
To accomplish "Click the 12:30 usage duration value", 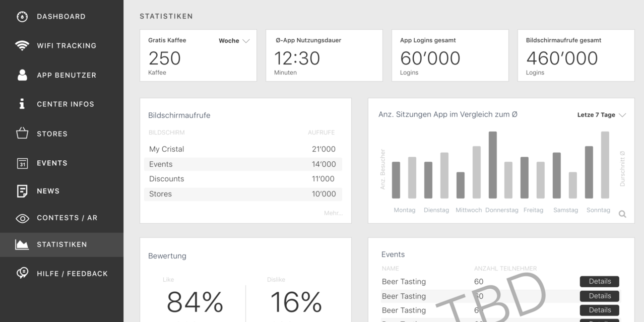I will 297,58.
